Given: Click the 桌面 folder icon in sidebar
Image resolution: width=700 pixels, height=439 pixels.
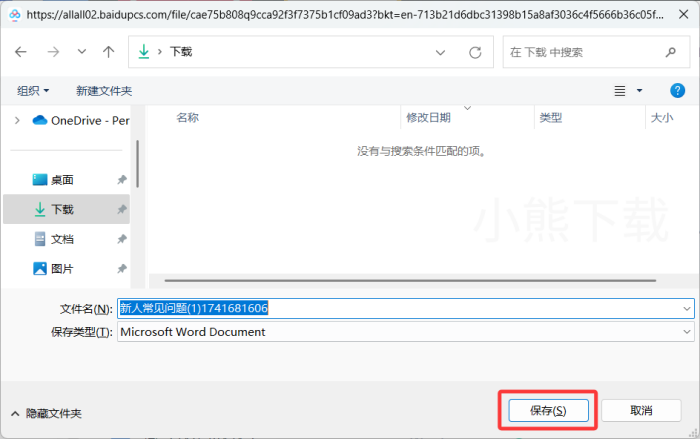Looking at the screenshot, I should (40, 180).
